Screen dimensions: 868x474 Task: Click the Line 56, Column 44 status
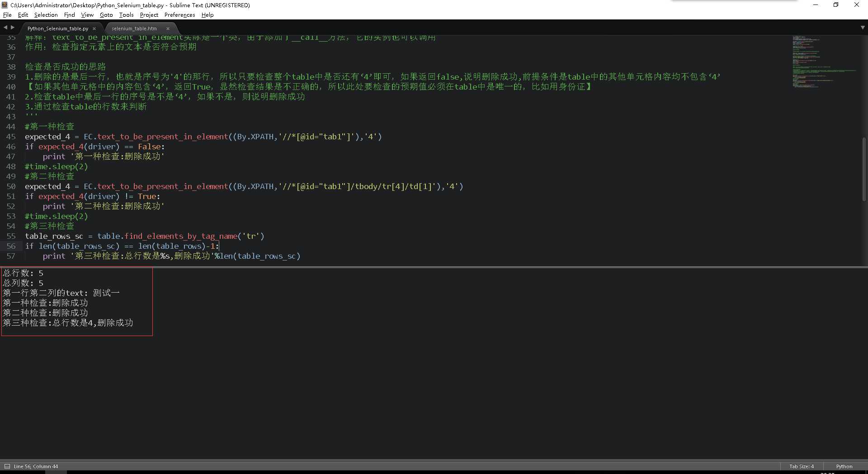pyautogui.click(x=36, y=466)
